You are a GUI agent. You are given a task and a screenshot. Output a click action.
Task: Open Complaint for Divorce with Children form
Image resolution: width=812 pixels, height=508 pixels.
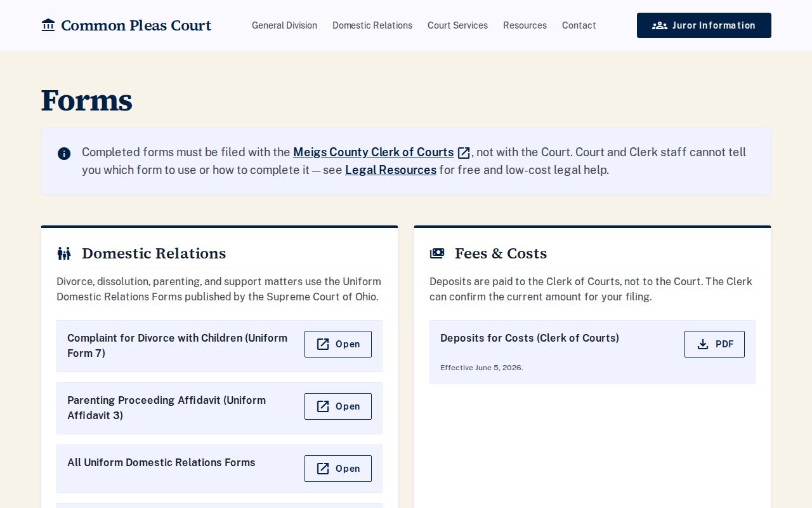[x=338, y=344]
